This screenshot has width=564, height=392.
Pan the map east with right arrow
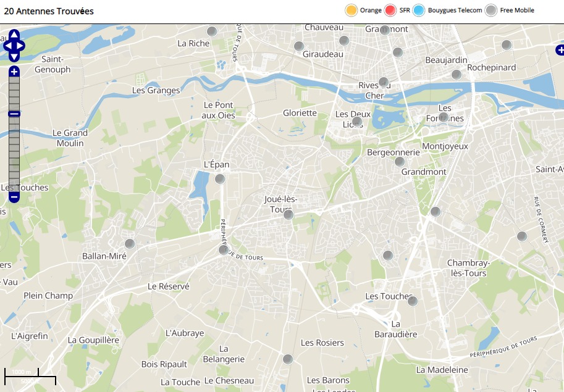20,46
